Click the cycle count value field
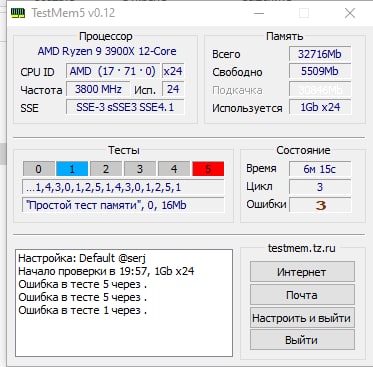 point(320,187)
